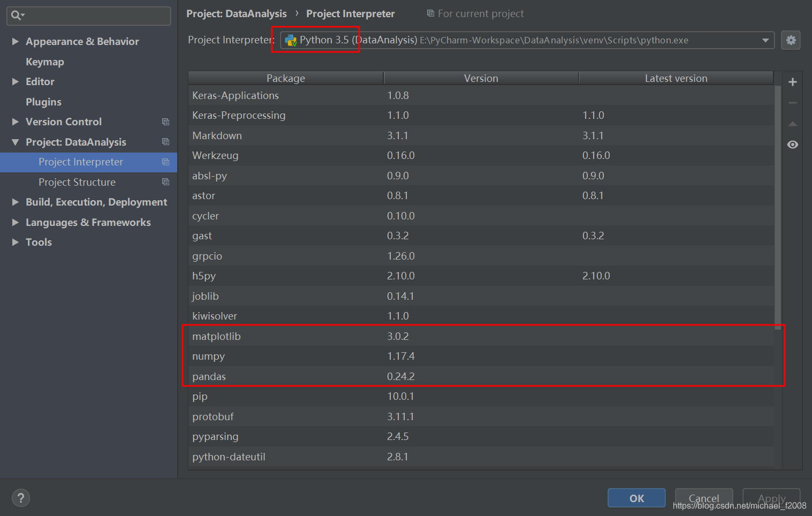The height and width of the screenshot is (516, 812).
Task: Select the matplotlib package row
Action: point(481,336)
